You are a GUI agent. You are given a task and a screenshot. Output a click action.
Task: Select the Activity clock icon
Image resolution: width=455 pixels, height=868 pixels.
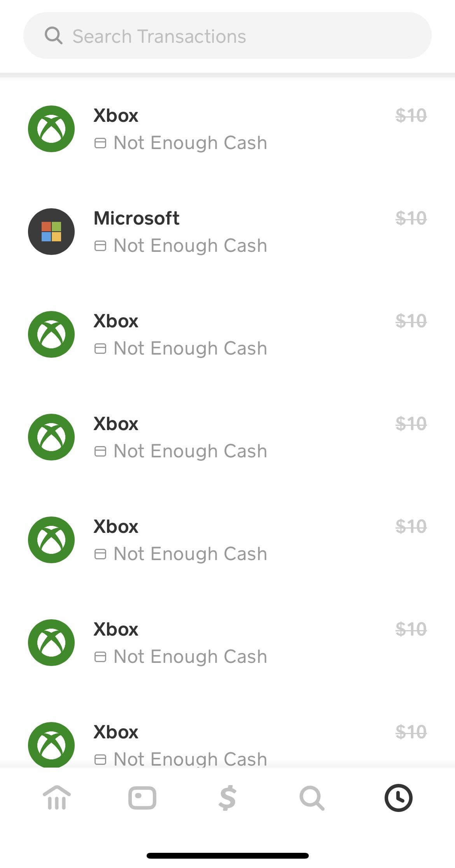pos(398,798)
